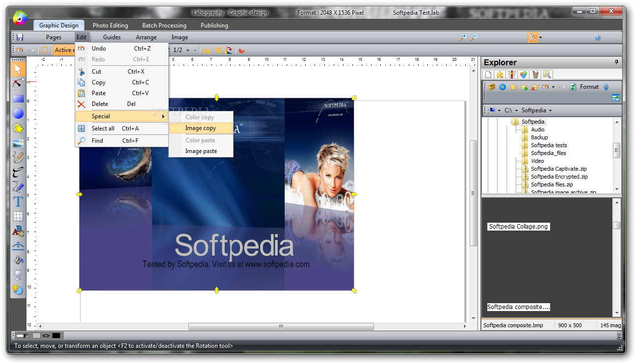This screenshot has width=636, height=364.
Task: Switch to the Batch Processing tab
Action: (164, 26)
